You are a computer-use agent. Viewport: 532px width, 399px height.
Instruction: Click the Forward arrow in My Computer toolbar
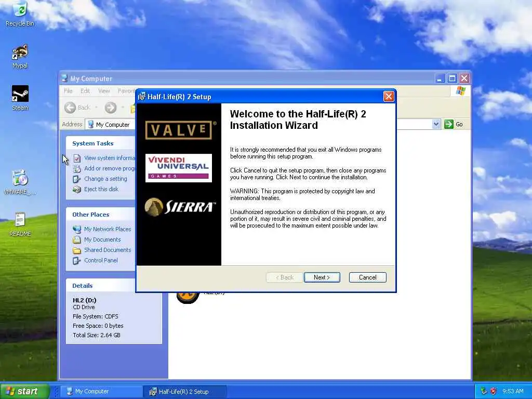[x=110, y=108]
